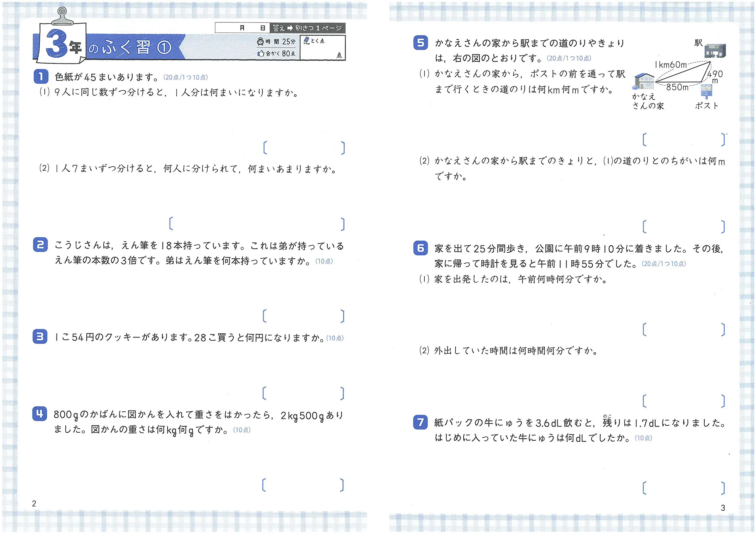This screenshot has width=756, height=534.
Task: Click the 1km60m distance label
Action: pyautogui.click(x=671, y=64)
